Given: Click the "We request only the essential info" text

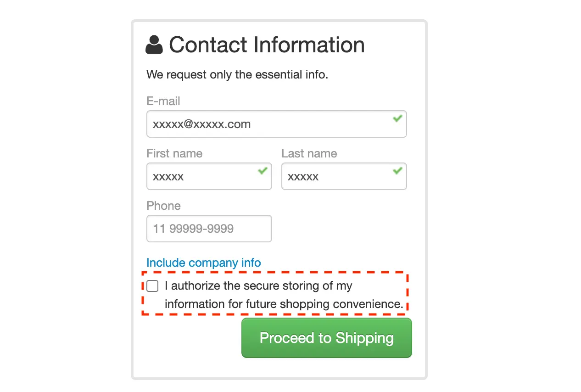Looking at the screenshot, I should pyautogui.click(x=237, y=74).
